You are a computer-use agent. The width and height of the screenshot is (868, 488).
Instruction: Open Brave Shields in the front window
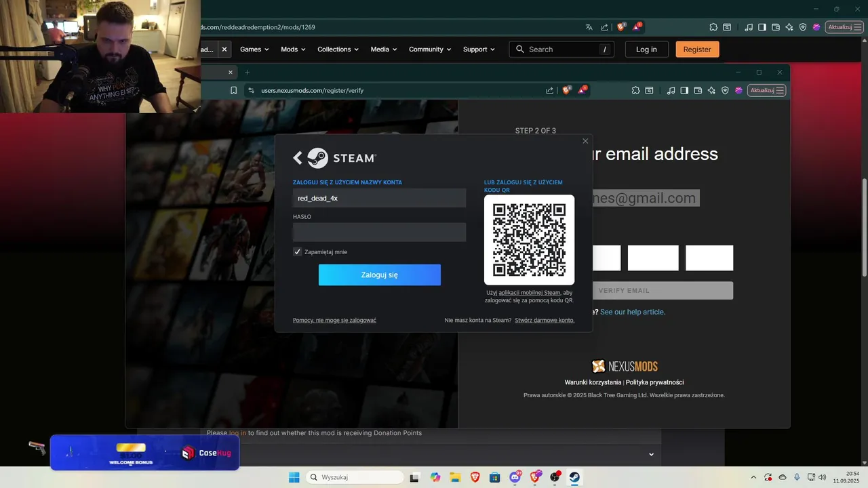[567, 90]
